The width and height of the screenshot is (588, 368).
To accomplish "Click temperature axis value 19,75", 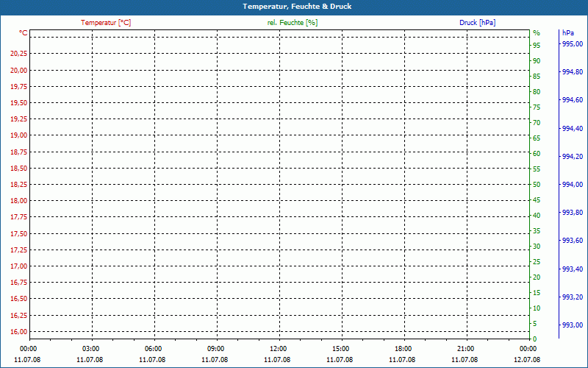I will pos(19,87).
